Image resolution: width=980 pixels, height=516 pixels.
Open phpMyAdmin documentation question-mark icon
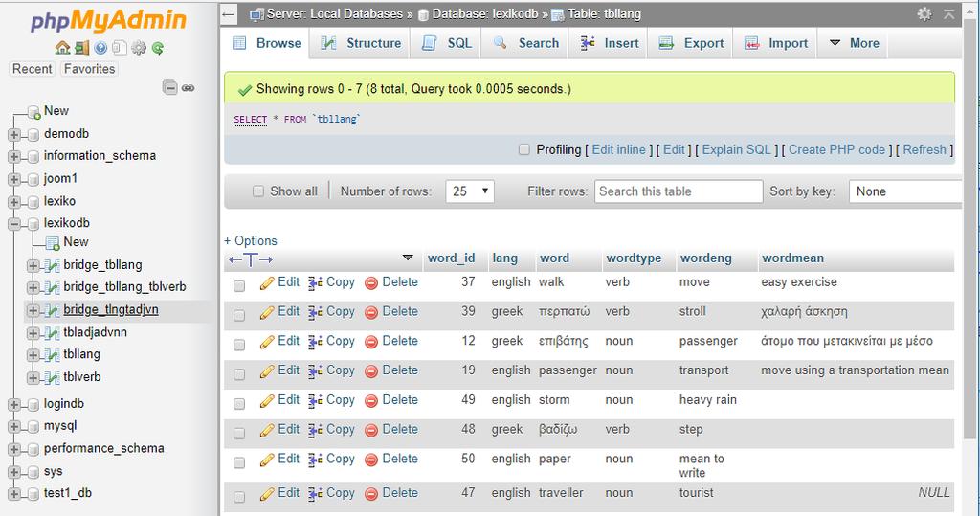(x=100, y=48)
